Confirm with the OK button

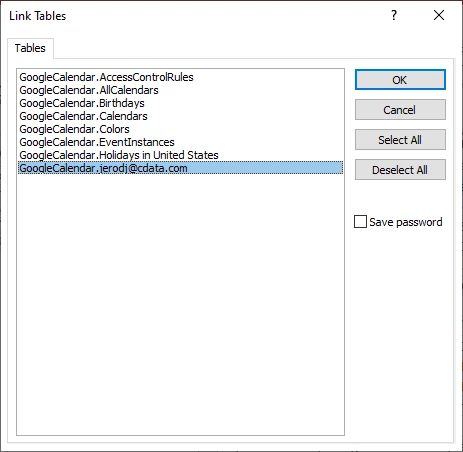coord(400,80)
